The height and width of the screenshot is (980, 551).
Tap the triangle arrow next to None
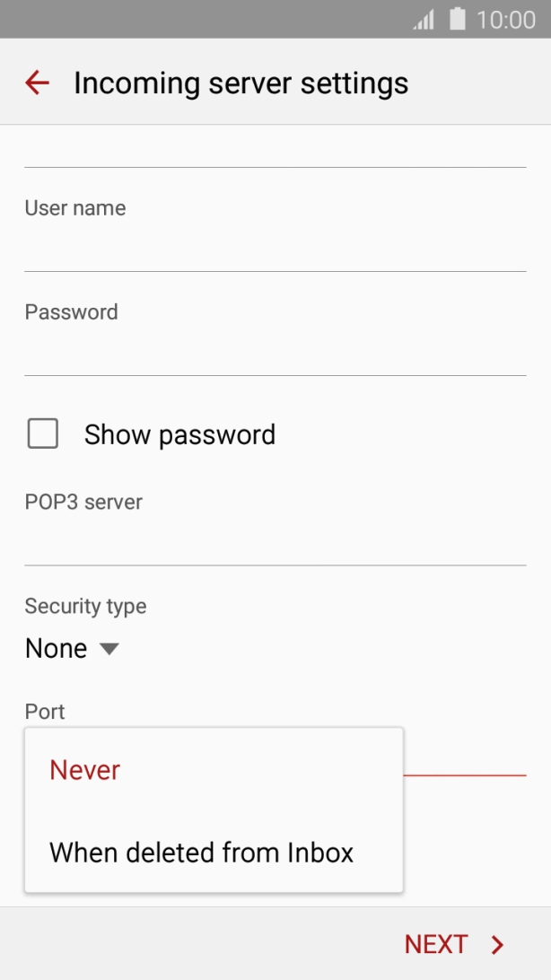[108, 649]
